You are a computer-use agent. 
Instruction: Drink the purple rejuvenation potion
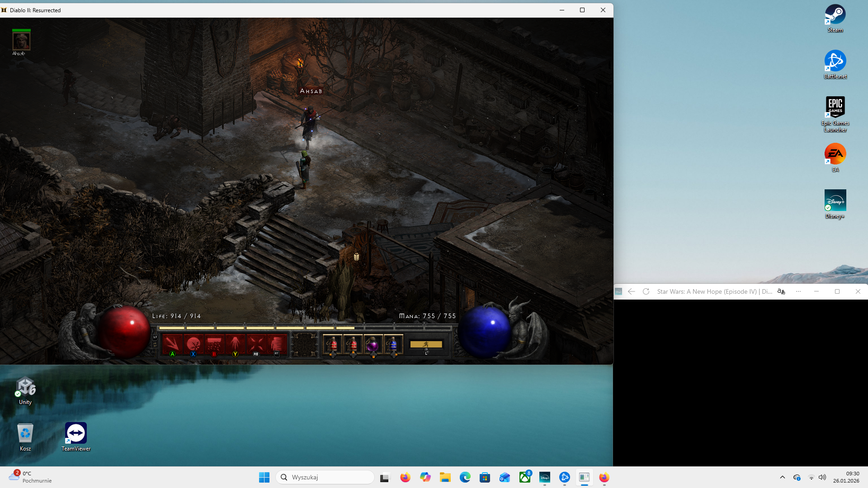pos(373,345)
